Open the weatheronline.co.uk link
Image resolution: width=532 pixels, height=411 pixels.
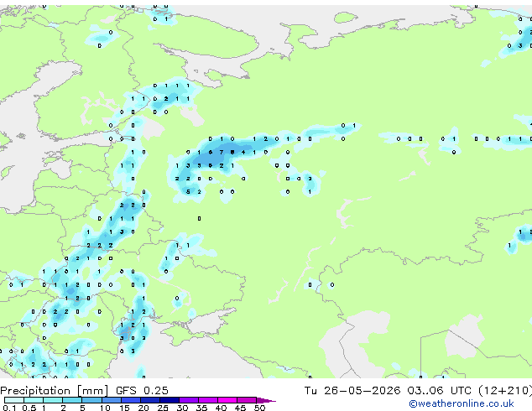point(462,403)
